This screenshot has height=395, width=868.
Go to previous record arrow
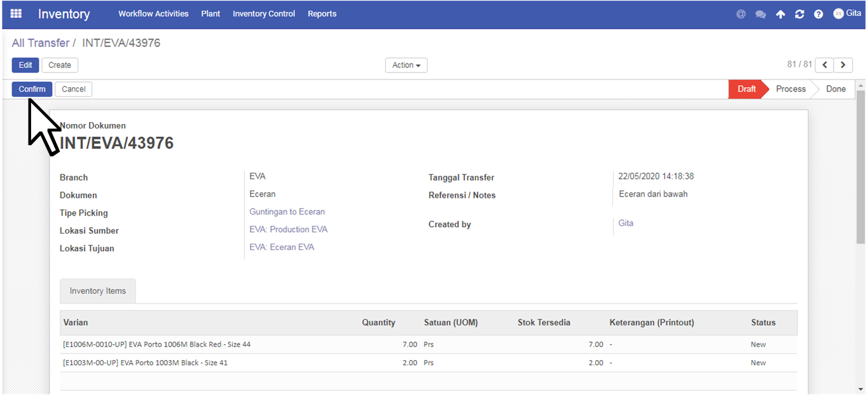(x=825, y=65)
